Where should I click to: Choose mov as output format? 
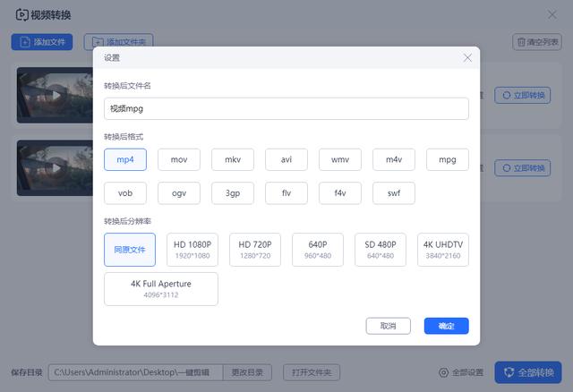point(179,159)
